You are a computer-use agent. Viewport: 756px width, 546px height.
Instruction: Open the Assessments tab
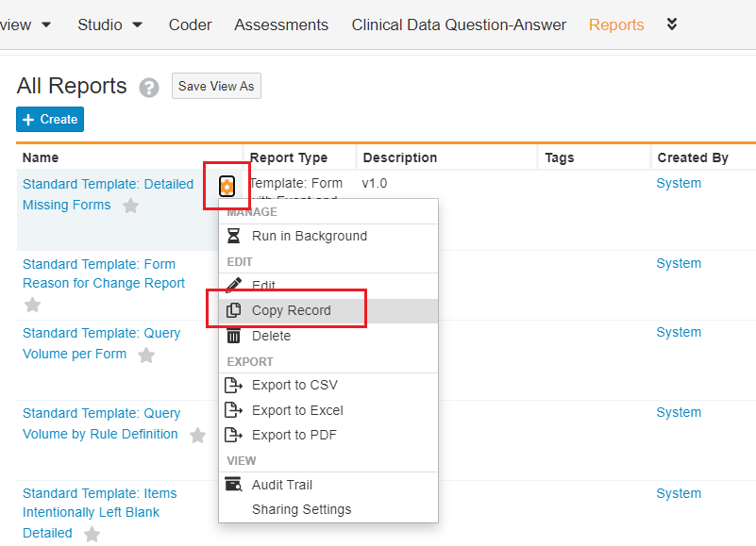coord(281,25)
